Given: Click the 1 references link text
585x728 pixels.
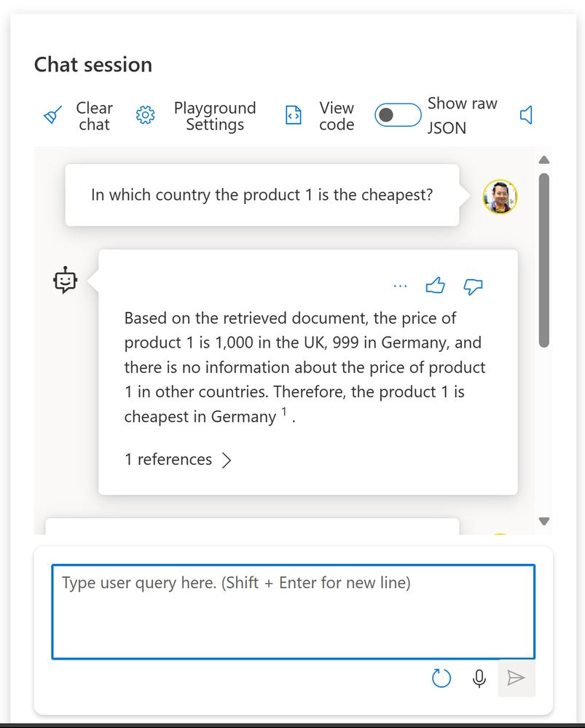Looking at the screenshot, I should pyautogui.click(x=168, y=459).
